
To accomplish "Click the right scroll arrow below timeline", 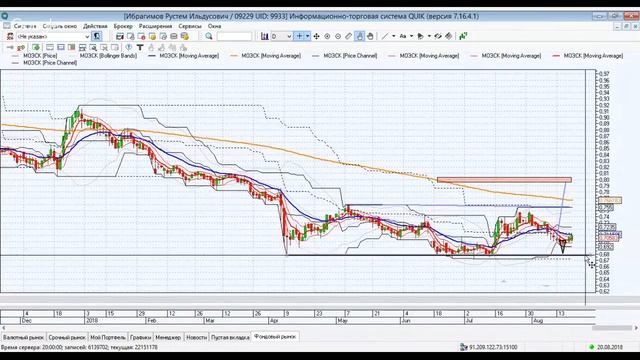I will (x=636, y=328).
